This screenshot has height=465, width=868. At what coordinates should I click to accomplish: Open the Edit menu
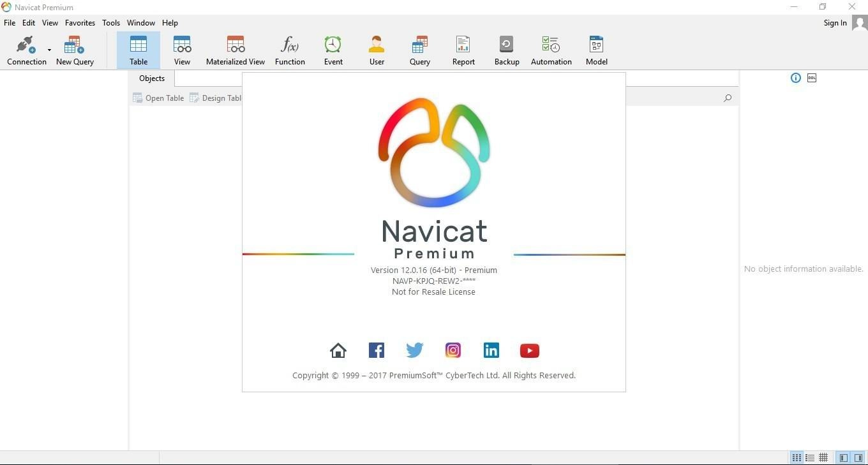pyautogui.click(x=29, y=23)
